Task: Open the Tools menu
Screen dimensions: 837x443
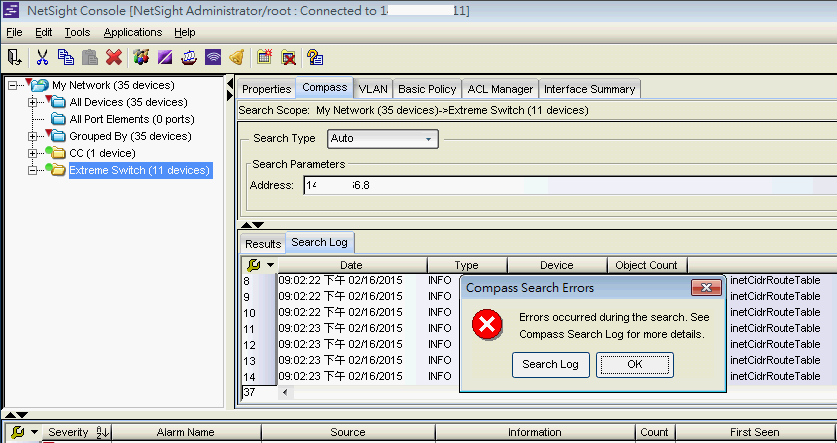Action: [x=77, y=32]
